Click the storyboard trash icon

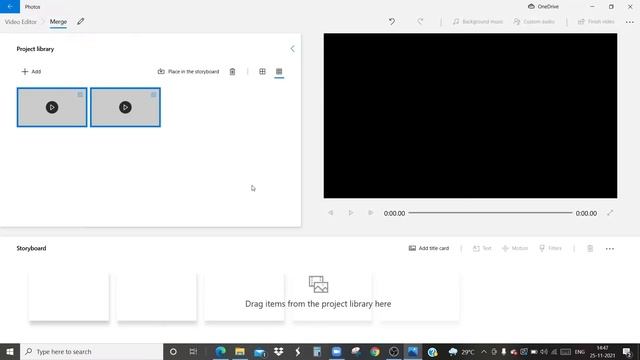point(590,248)
